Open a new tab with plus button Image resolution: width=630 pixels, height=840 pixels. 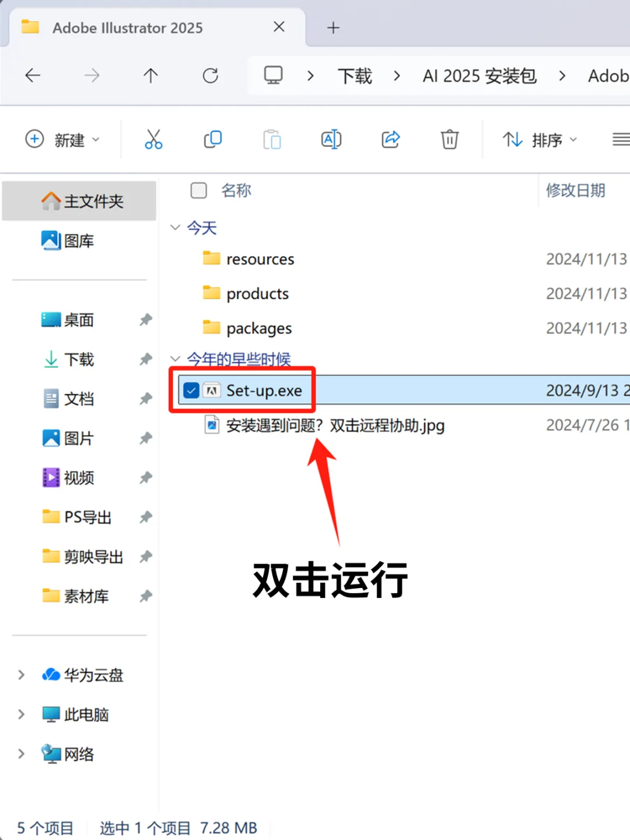coord(333,27)
